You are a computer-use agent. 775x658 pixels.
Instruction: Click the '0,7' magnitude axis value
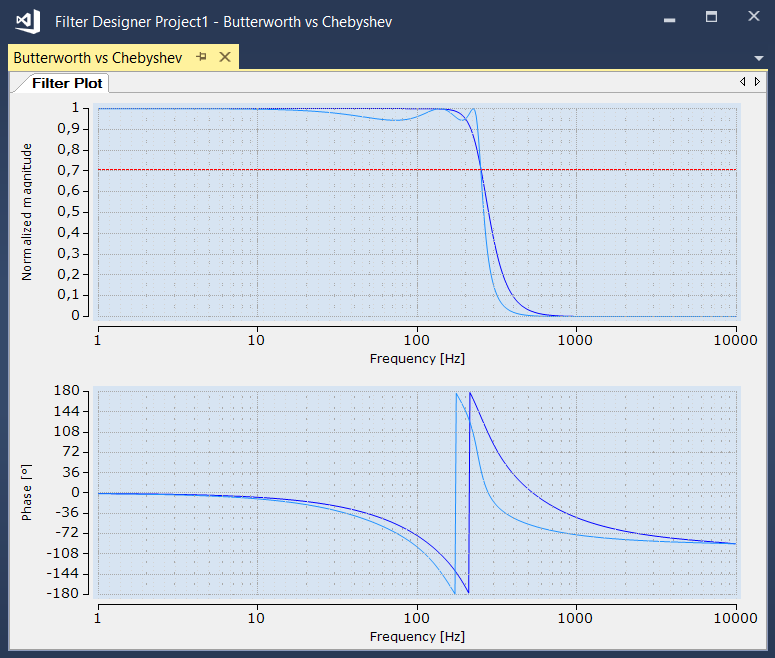click(68, 171)
